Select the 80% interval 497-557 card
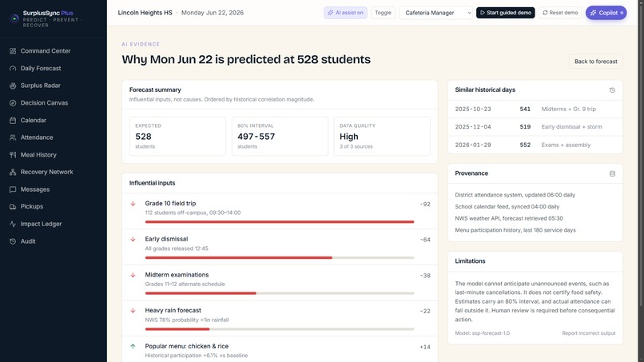The image size is (644, 362). click(280, 136)
